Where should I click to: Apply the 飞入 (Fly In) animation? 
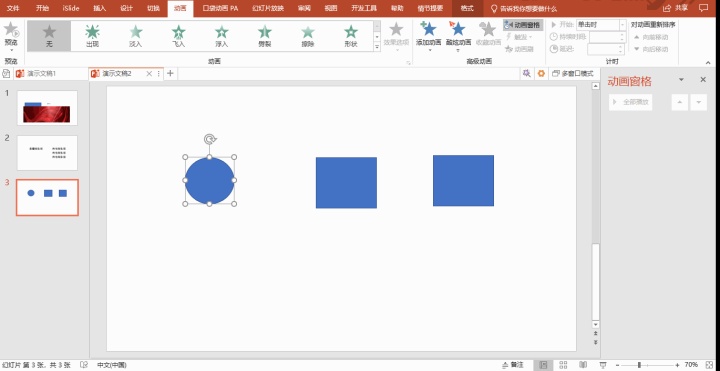[179, 36]
